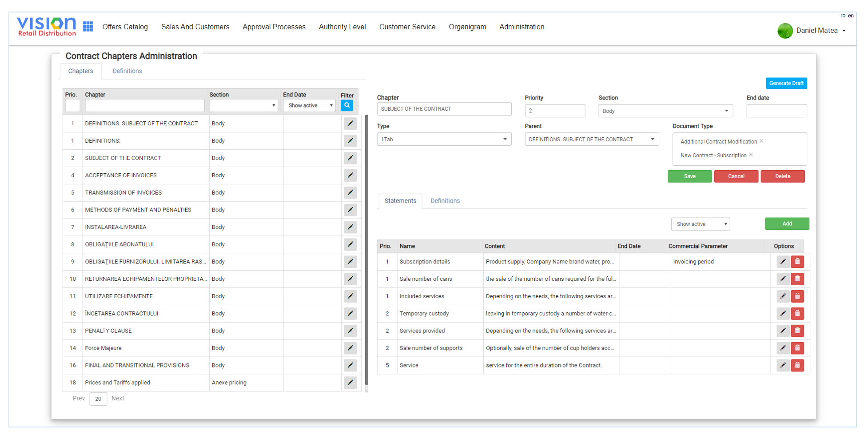The width and height of the screenshot is (868, 439).
Task: Remove Additional Contract Modification document type
Action: point(761,141)
